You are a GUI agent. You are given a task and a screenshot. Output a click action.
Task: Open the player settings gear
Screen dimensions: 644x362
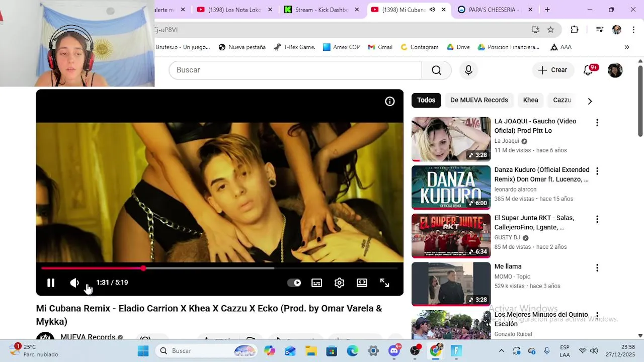340,283
